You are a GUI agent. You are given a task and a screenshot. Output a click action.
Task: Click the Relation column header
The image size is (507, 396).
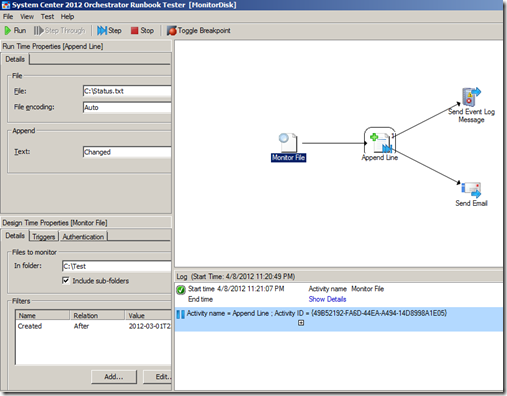[x=97, y=315]
